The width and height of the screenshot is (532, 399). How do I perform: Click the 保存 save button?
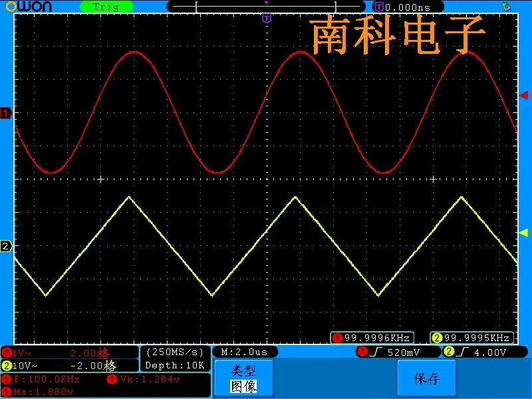(x=426, y=378)
